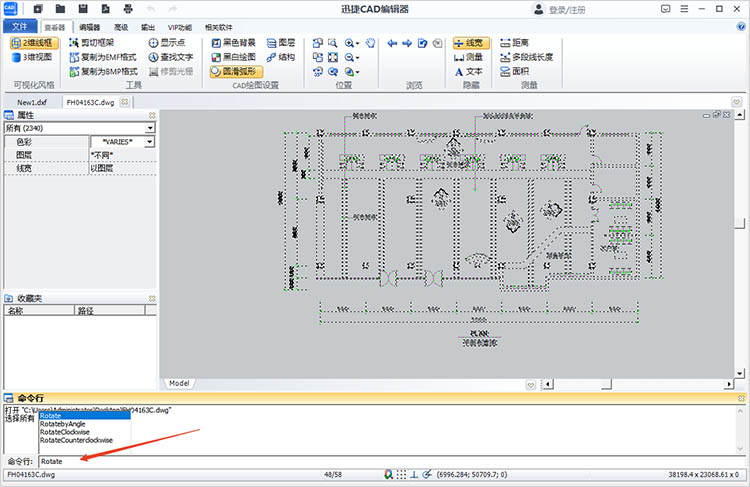Go to previous view with left arrow
The image size is (750, 487).
pyautogui.click(x=392, y=43)
